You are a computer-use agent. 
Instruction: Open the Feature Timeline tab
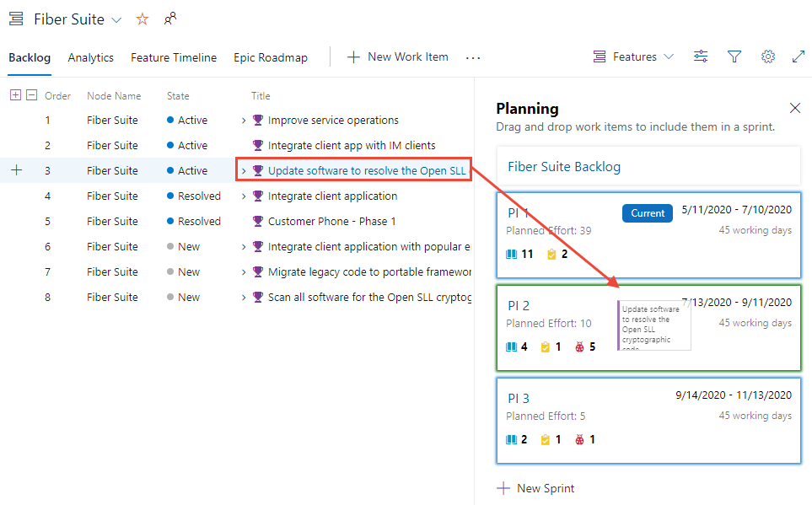[x=174, y=57]
